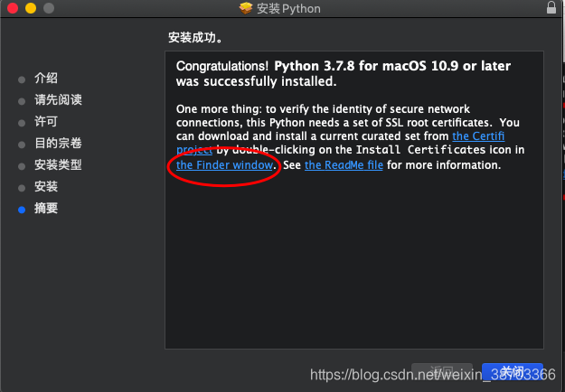This screenshot has height=392, width=565.
Task: Select the 许可 step in sidebar
Action: coord(46,121)
